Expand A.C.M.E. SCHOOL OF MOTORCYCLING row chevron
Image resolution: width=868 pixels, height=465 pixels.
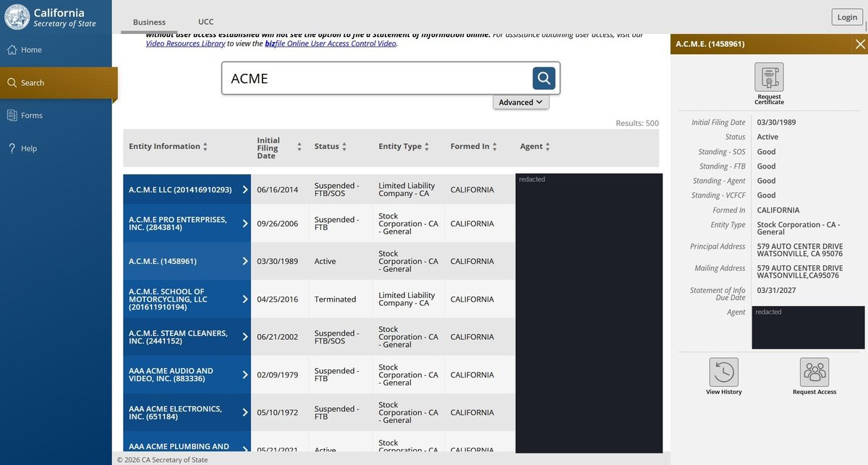[x=244, y=299]
